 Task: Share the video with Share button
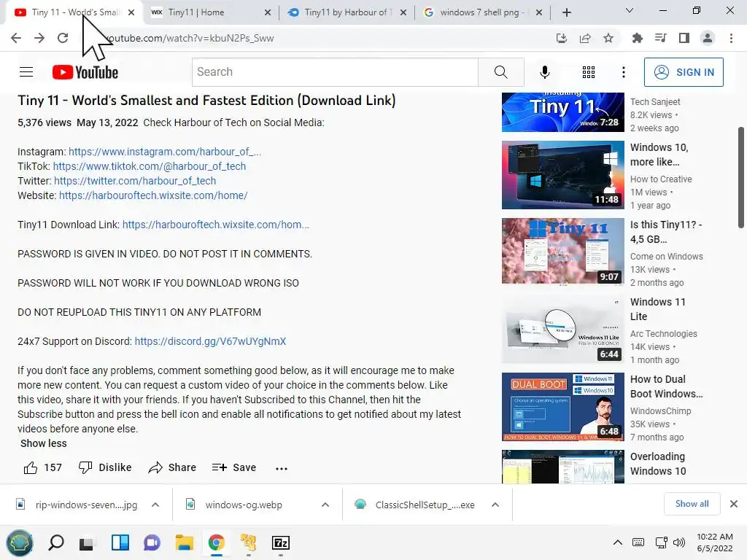(x=172, y=467)
